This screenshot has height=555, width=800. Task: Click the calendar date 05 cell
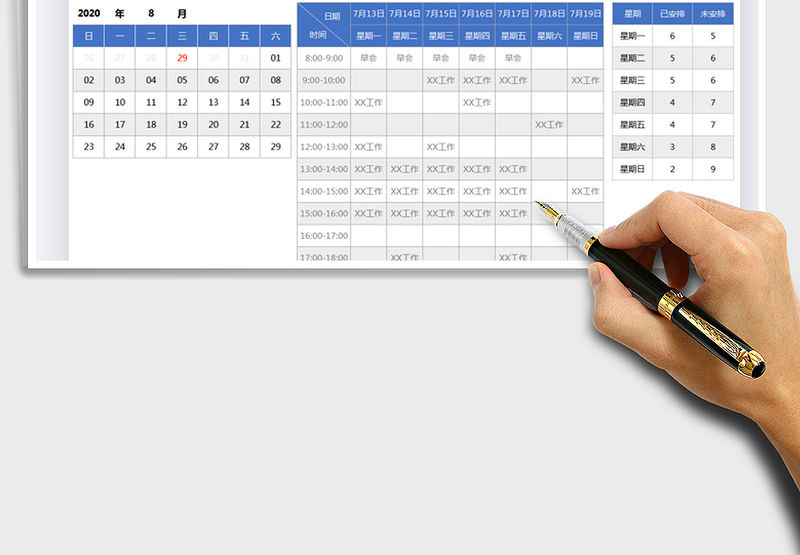[x=182, y=80]
